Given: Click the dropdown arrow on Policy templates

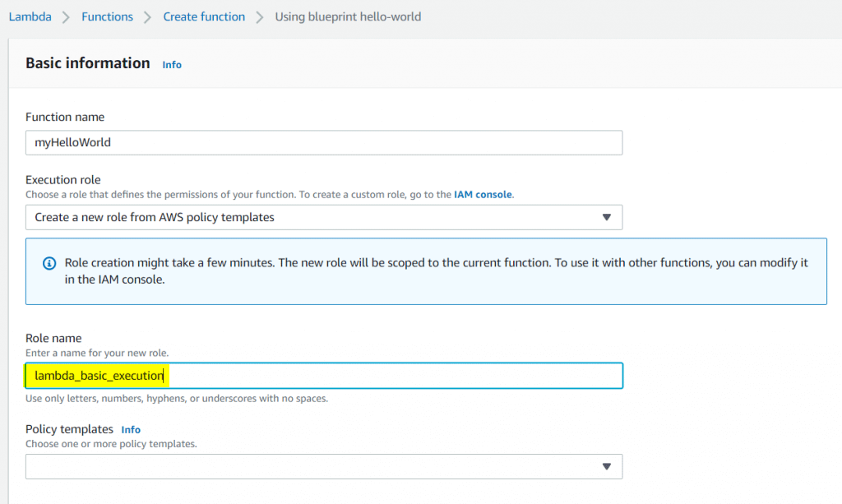Looking at the screenshot, I should pyautogui.click(x=608, y=466).
